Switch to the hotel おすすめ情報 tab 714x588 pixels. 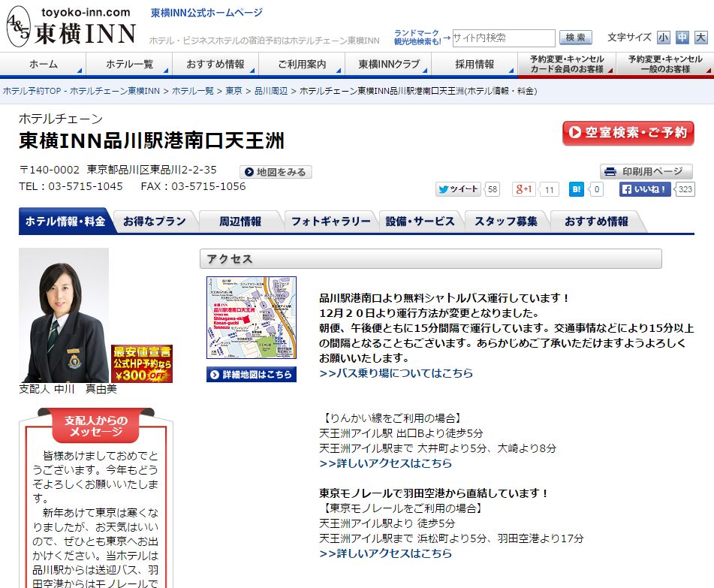tap(596, 222)
